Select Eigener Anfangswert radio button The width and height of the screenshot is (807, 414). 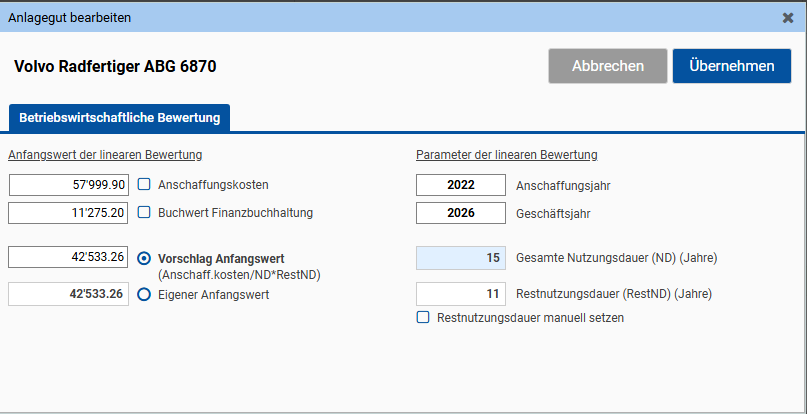(144, 295)
